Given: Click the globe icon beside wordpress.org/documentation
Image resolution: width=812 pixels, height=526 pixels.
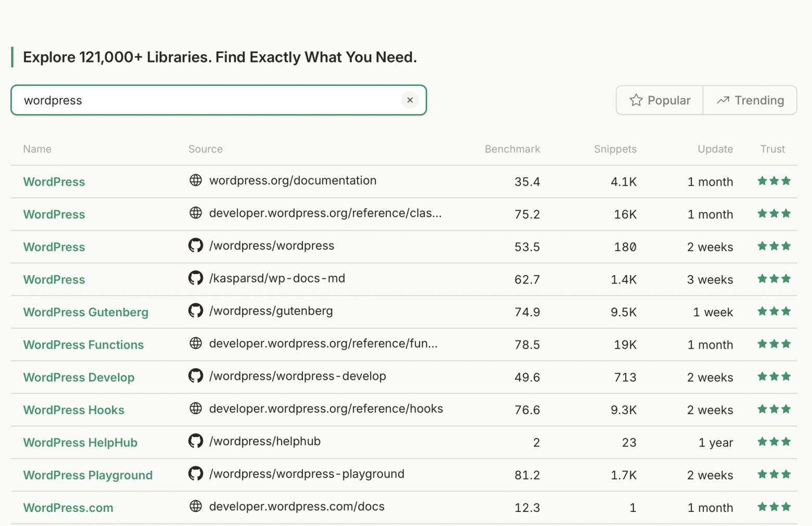Looking at the screenshot, I should (196, 181).
